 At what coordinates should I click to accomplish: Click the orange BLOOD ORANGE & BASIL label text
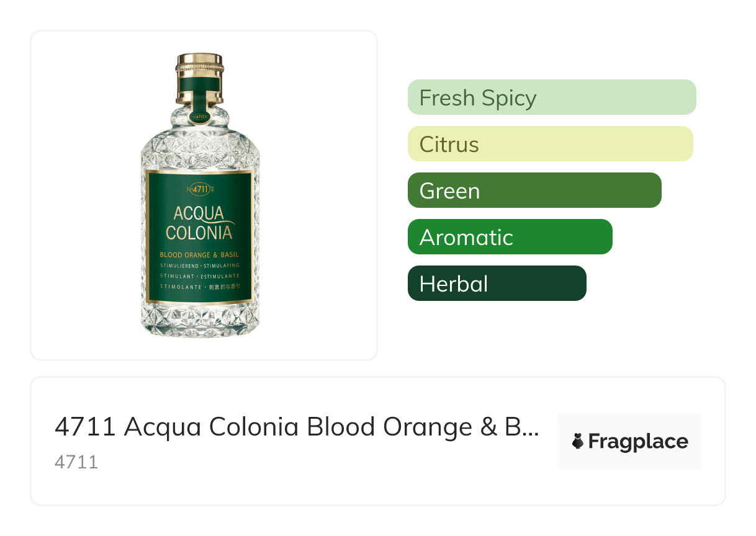199,254
